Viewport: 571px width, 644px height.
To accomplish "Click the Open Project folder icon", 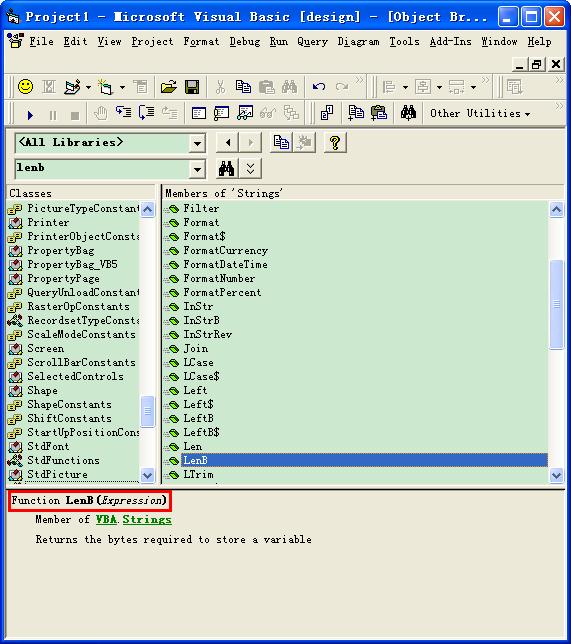I will [168, 87].
